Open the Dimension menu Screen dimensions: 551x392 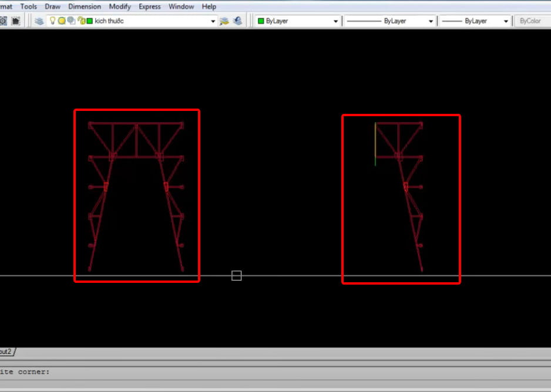click(85, 6)
